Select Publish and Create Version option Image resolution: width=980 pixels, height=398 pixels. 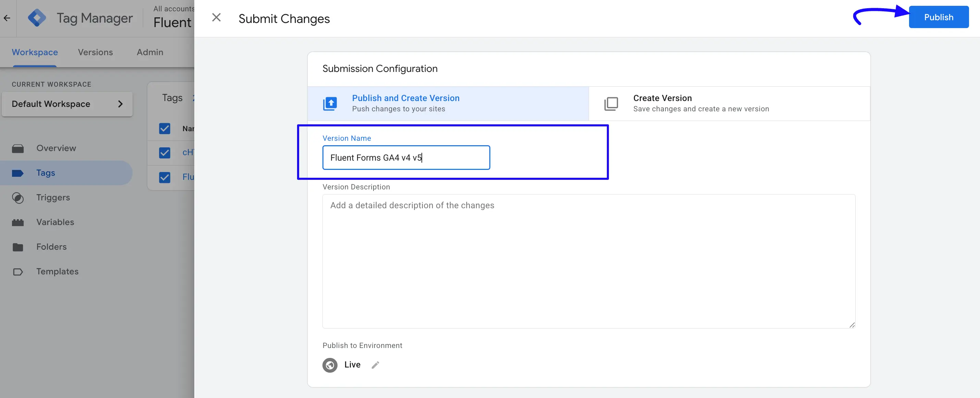[x=448, y=103]
